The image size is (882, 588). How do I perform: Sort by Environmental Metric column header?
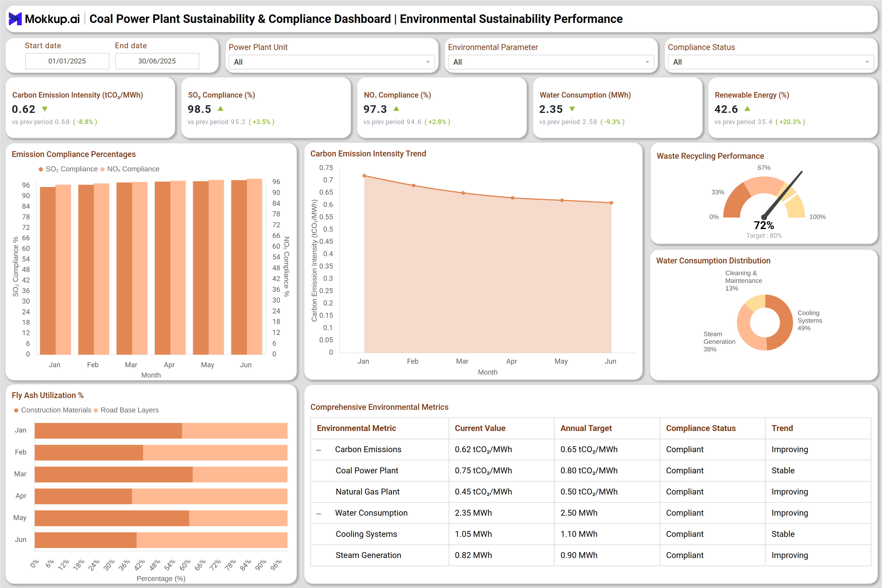356,428
